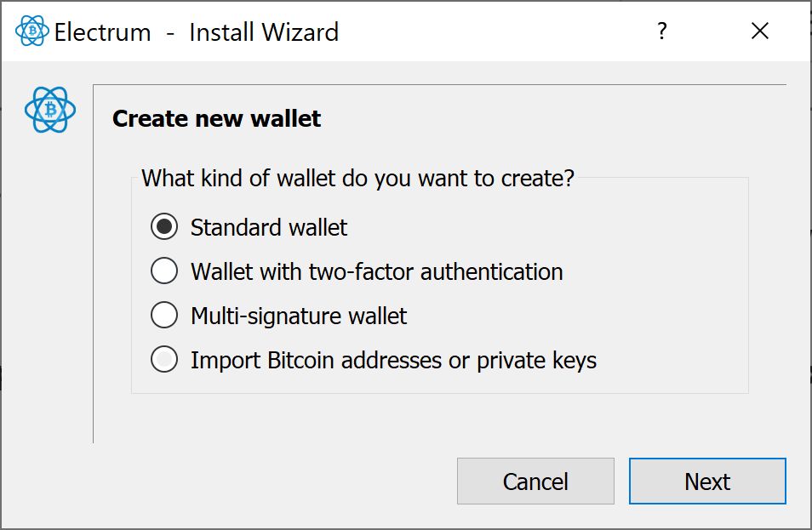Click the "Import Bitcoin addresses or private keys" label
The image size is (812, 530).
pyautogui.click(x=393, y=360)
